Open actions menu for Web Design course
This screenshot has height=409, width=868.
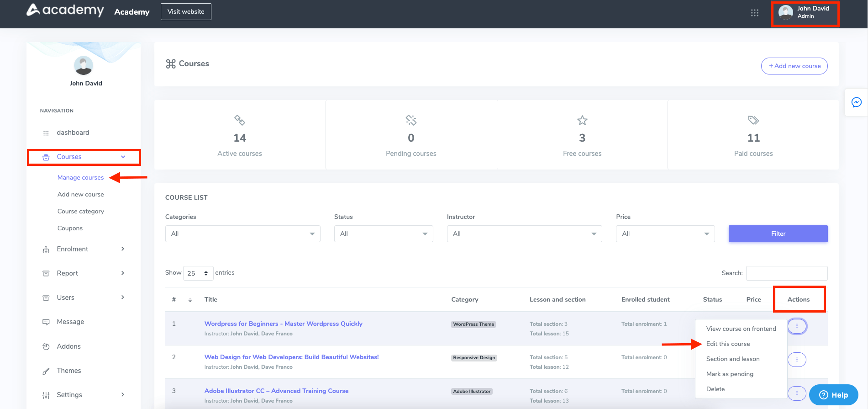coord(797,360)
